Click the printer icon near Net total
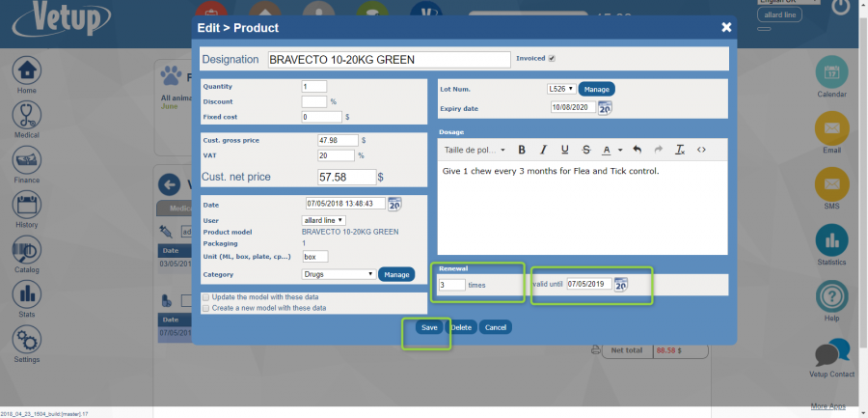This screenshot has height=418, width=868. click(596, 350)
